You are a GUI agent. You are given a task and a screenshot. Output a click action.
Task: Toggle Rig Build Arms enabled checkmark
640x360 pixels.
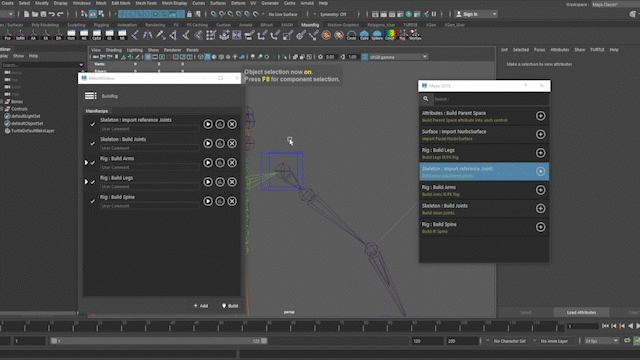93,162
